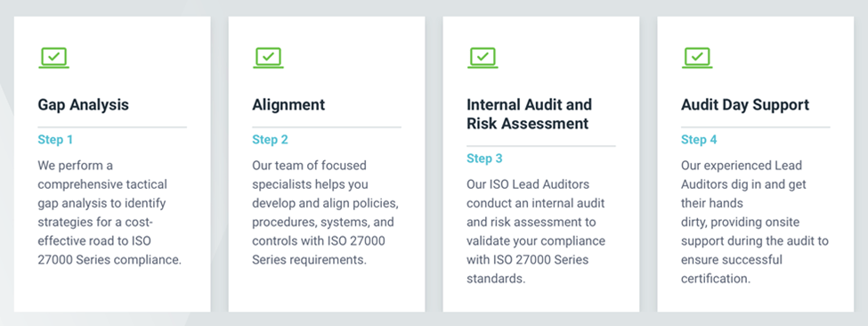Screen dimensions: 868x326
Task: Click the gap analysis description paragraph
Action: [x=110, y=213]
